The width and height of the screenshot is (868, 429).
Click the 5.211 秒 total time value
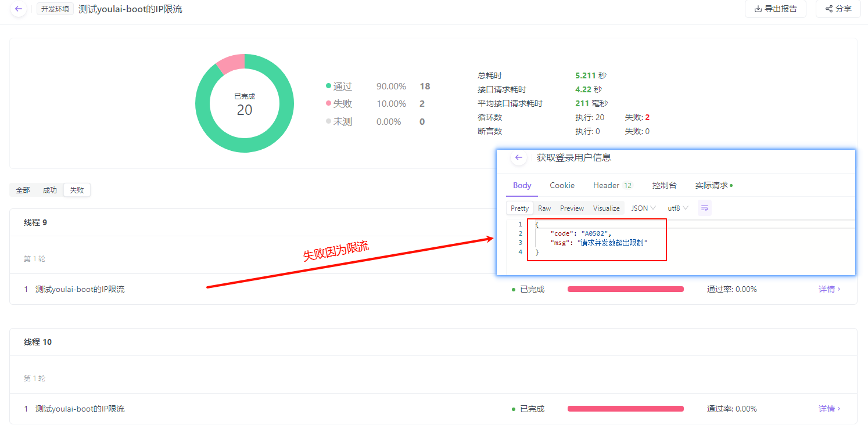click(x=591, y=75)
